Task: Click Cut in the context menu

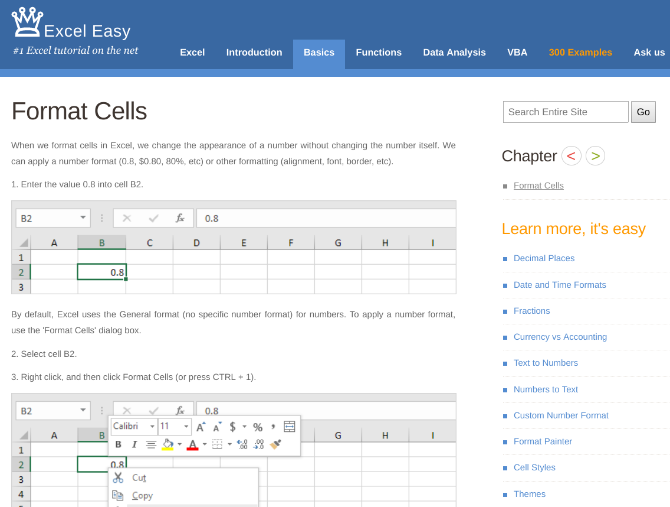Action: [x=139, y=478]
